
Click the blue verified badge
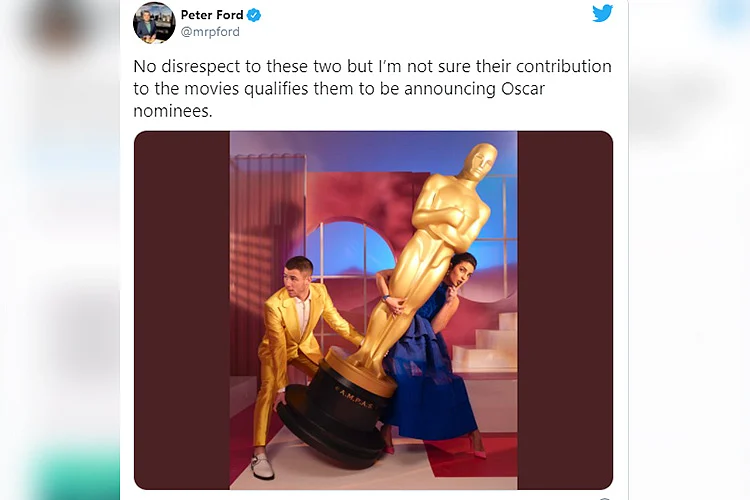tap(254, 15)
